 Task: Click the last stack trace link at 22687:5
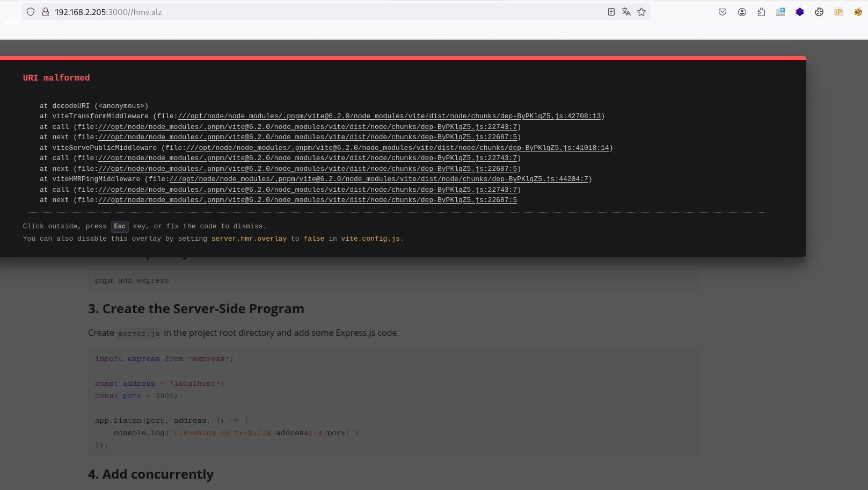[308, 200]
